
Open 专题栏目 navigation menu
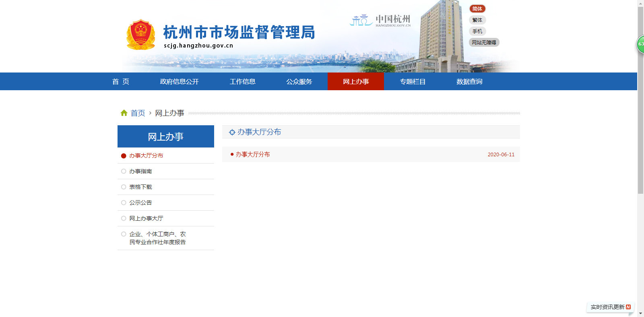pos(413,81)
